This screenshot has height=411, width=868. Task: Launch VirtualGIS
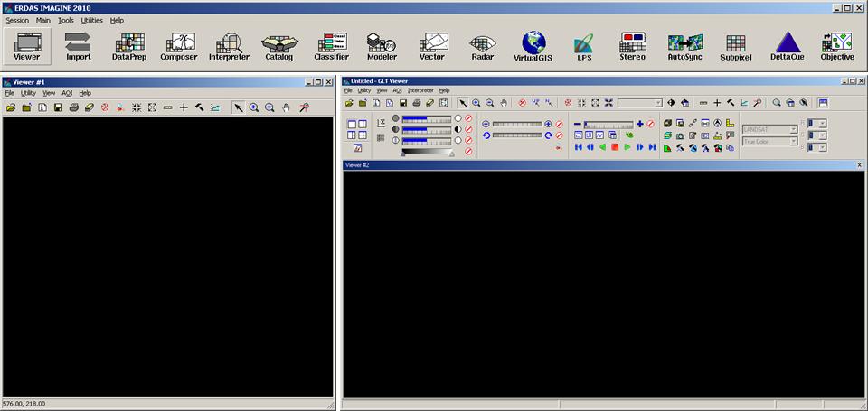click(x=533, y=46)
